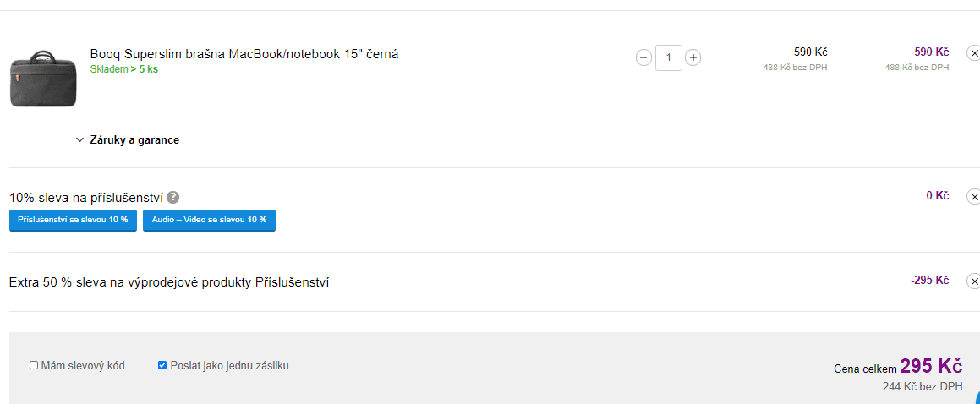Click the blue chat widget icon
This screenshot has height=404, width=980.
[x=975, y=397]
